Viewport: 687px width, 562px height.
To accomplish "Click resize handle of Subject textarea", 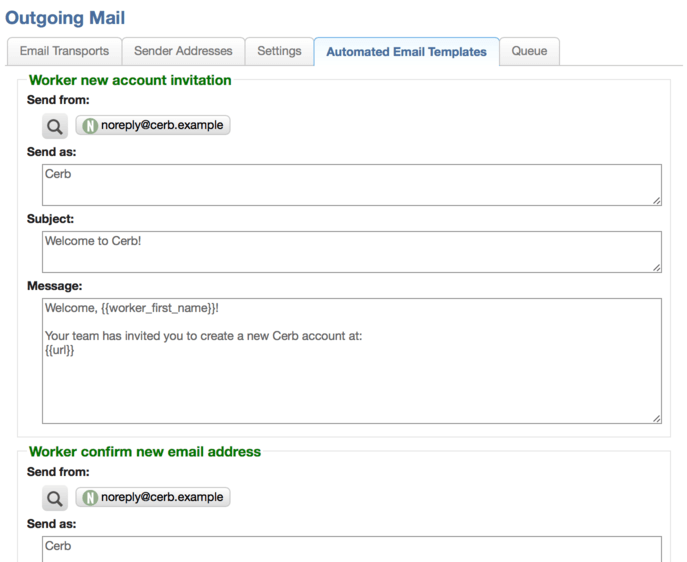I will click(x=656, y=268).
